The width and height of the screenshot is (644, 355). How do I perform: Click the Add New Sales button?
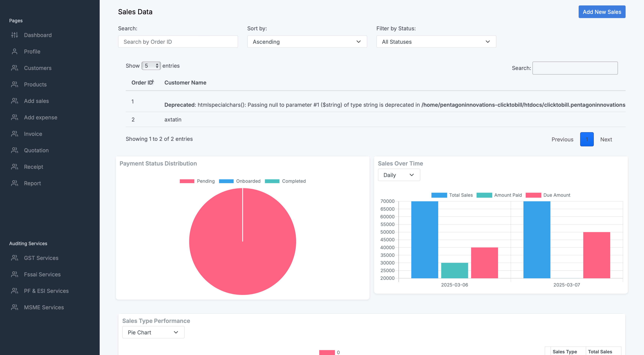click(602, 12)
